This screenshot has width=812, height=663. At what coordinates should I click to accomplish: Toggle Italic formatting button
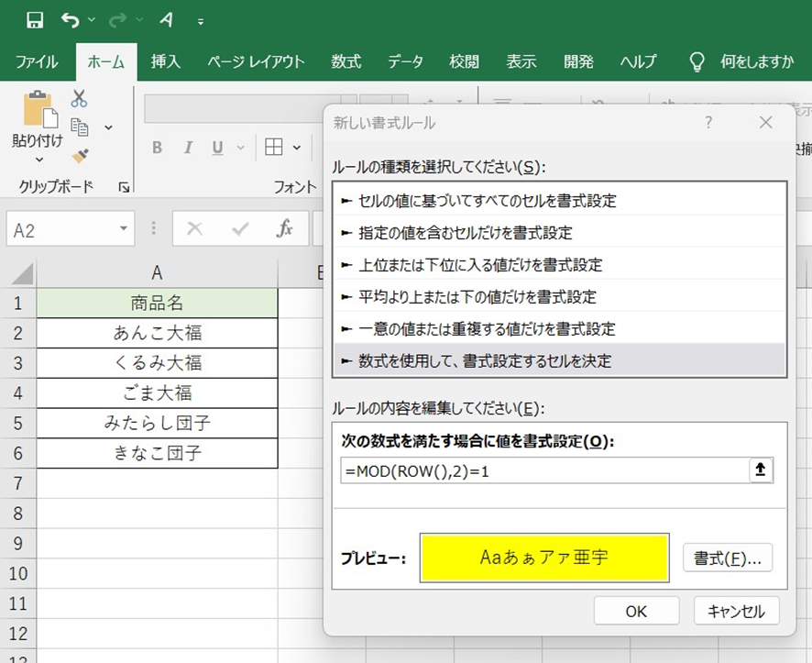point(188,148)
